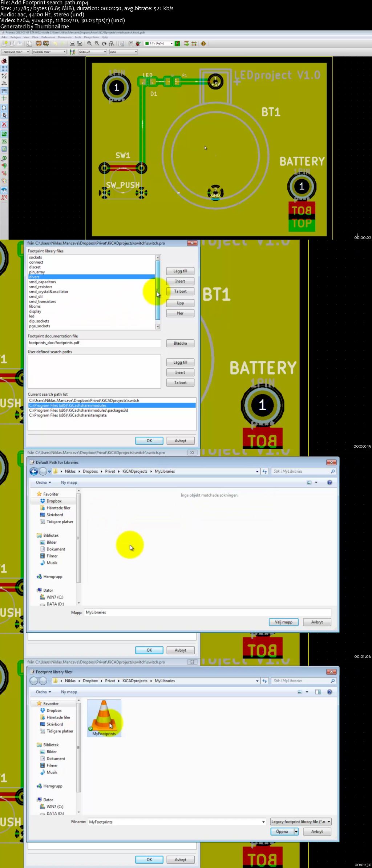Show filled areas in zones
The width and height of the screenshot is (372, 868).
click(4, 134)
